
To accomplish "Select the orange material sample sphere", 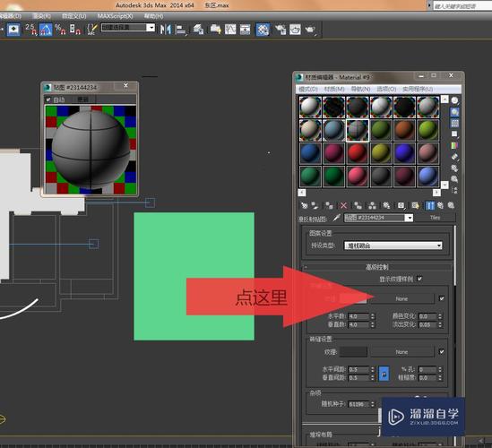I will (x=404, y=130).
